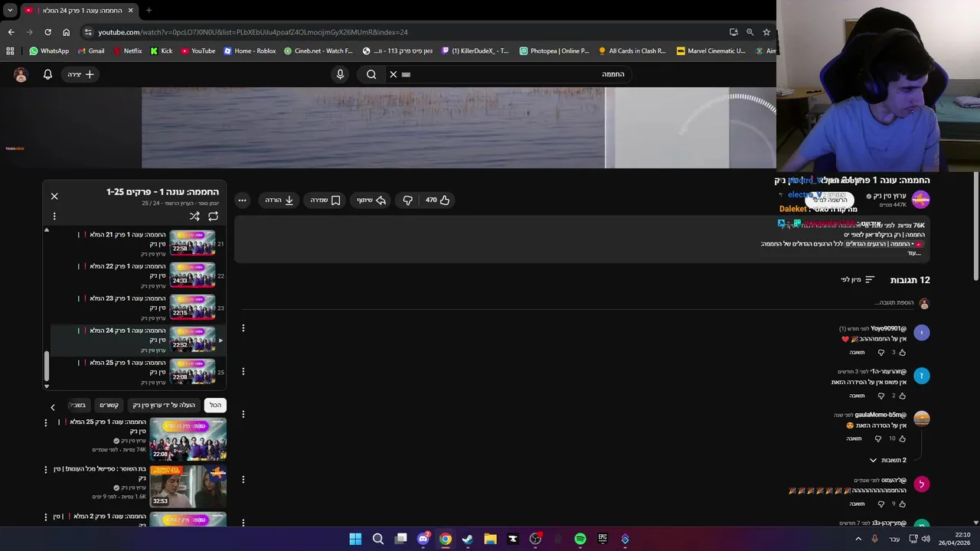Dislike the comment with 9 likes

880,504
